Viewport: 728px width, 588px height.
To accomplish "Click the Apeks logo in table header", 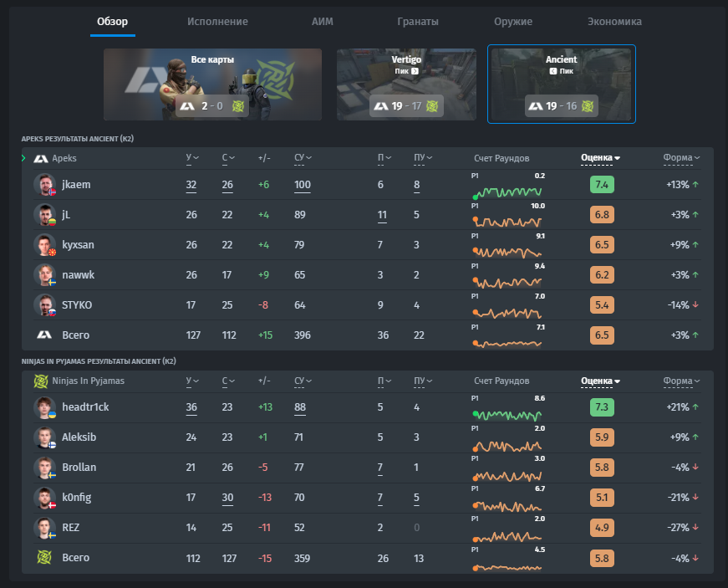I will coord(41,159).
